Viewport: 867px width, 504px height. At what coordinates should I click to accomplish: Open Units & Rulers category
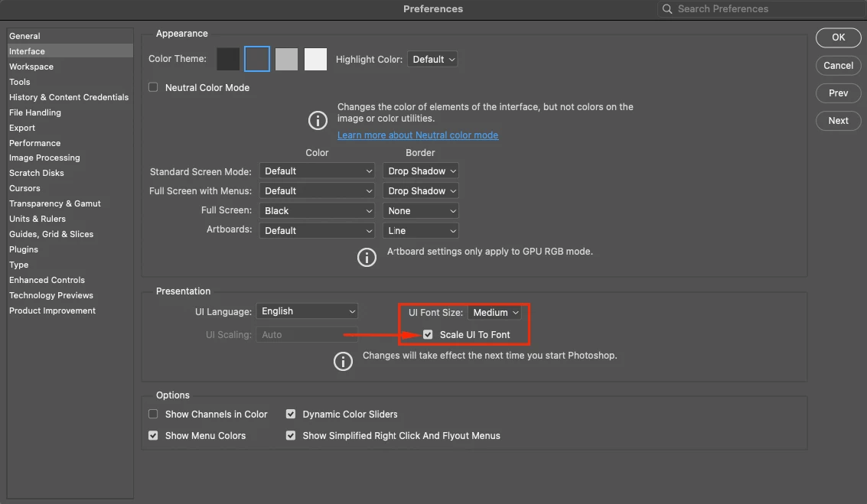pos(70,219)
